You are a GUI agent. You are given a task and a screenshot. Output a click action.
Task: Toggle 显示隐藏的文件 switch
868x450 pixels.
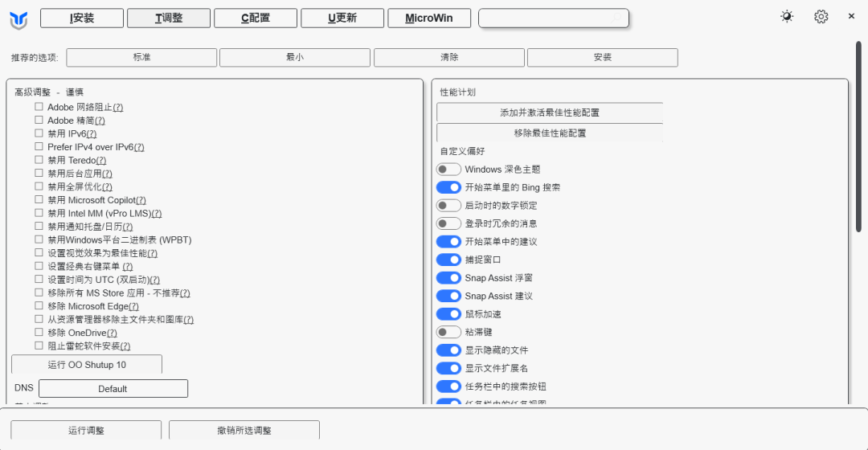tap(448, 350)
